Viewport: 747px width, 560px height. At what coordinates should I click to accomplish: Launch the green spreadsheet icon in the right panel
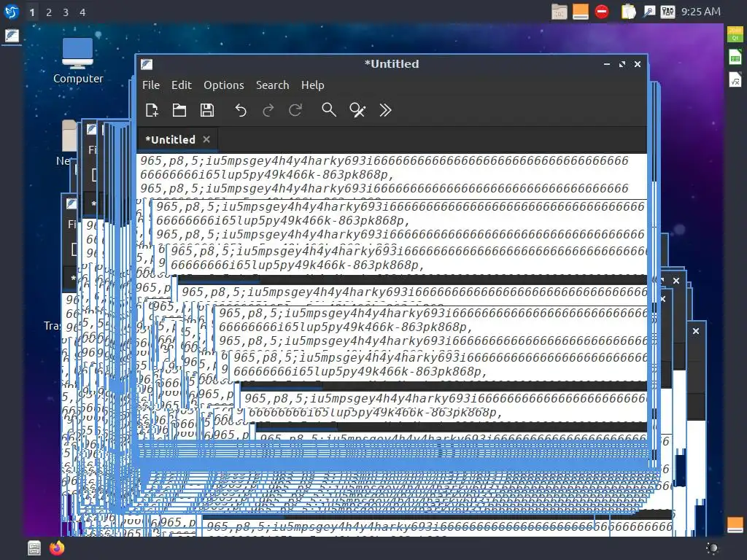(735, 58)
